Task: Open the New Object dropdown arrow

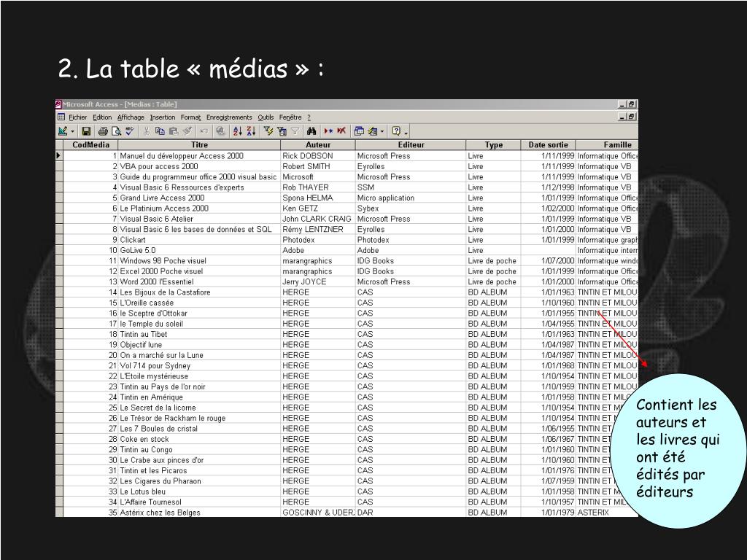Action: (x=382, y=131)
